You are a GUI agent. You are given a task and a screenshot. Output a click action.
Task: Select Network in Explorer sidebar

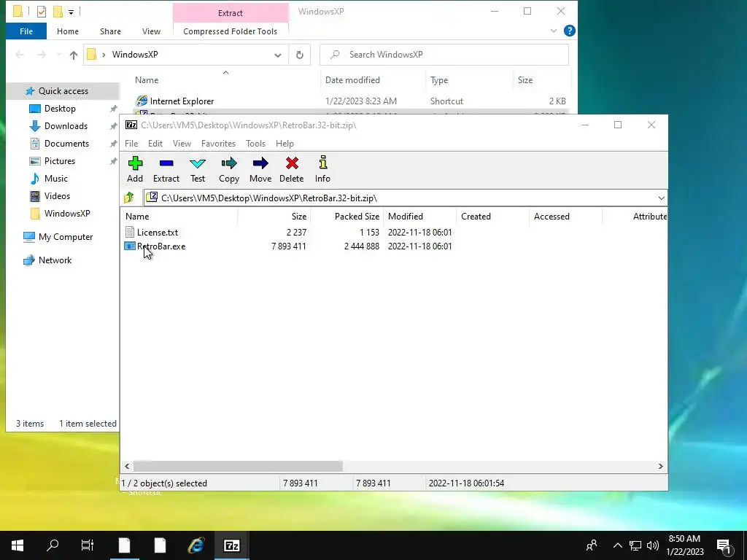point(55,260)
